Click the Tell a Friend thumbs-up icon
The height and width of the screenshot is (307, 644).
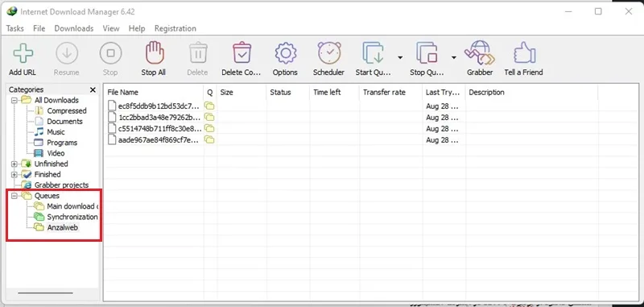point(524,53)
